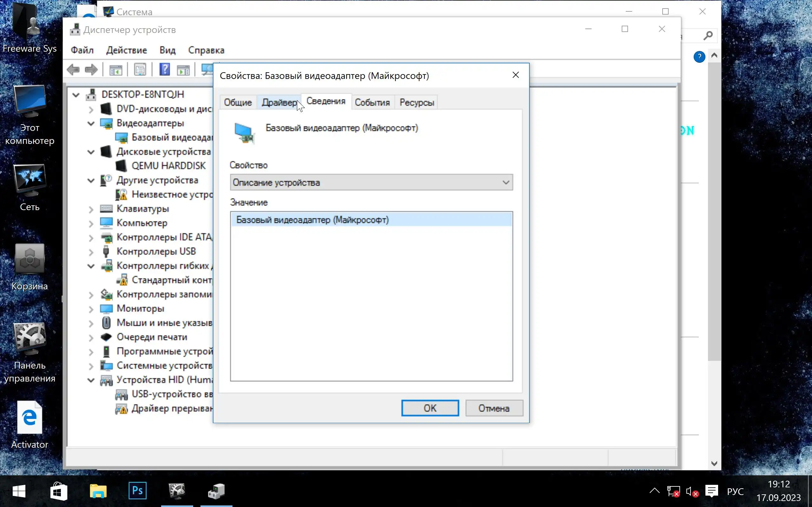The image size is (812, 507).
Task: Switch to the Драйвер tab
Action: click(279, 103)
